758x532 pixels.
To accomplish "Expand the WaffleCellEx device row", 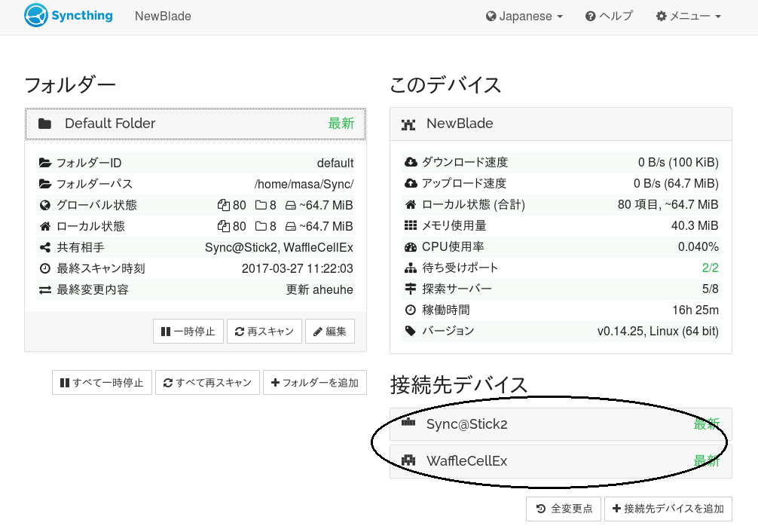I will tap(561, 460).
